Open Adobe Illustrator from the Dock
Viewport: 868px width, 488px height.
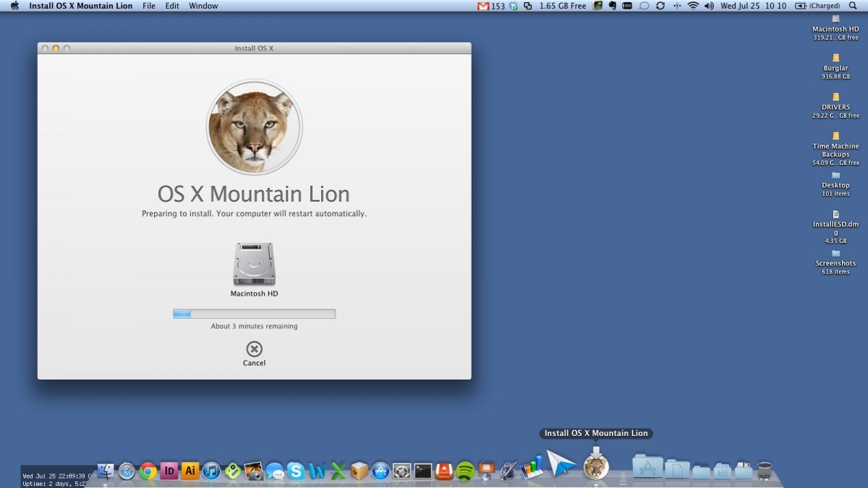(190, 471)
